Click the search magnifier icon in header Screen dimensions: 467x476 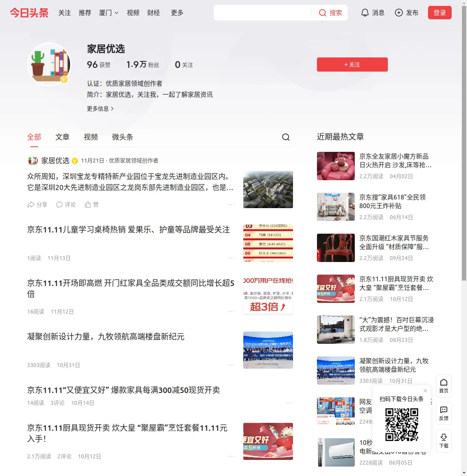coord(322,13)
